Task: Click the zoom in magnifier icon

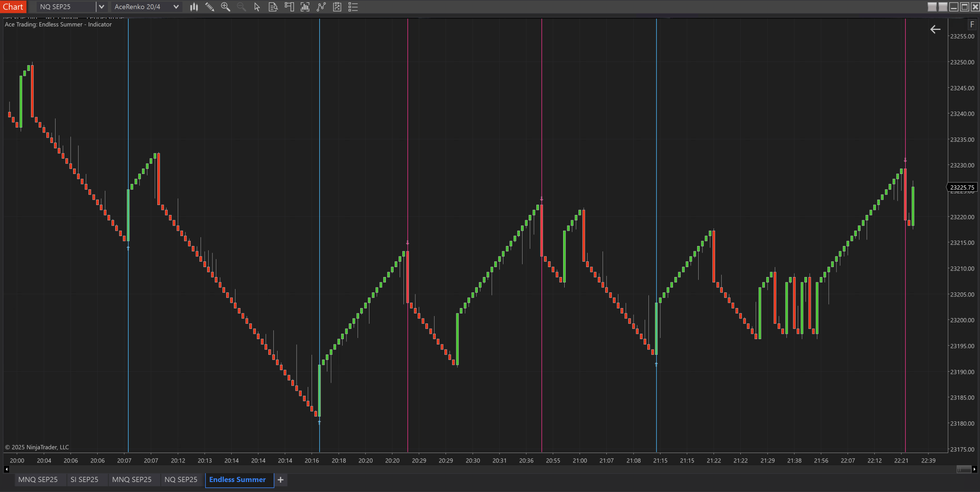Action: click(x=225, y=7)
